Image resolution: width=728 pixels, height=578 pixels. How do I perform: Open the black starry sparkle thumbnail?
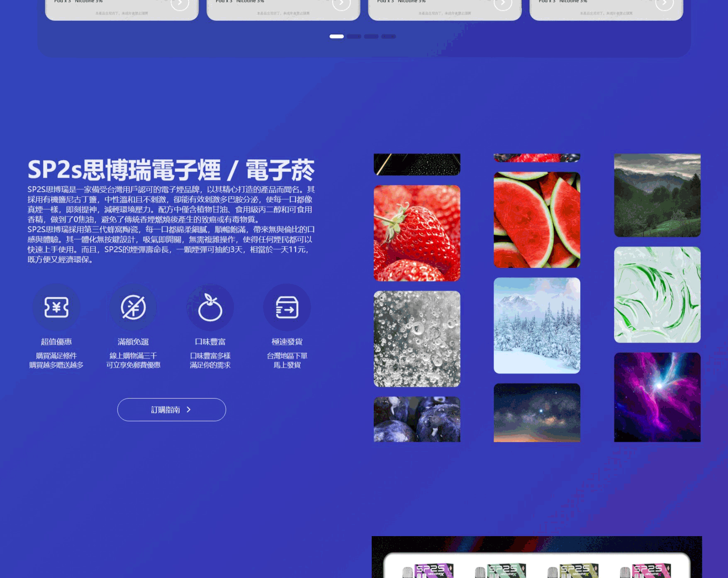417,165
